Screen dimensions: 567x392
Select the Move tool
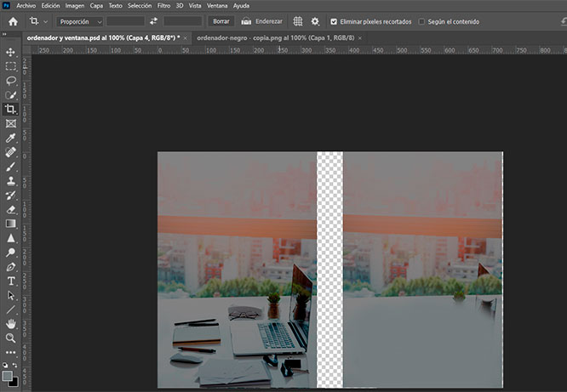coord(10,51)
